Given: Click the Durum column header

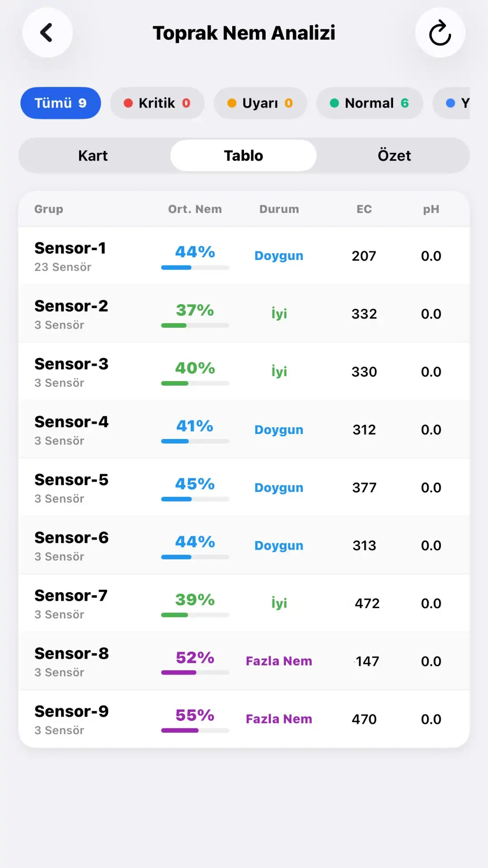Looking at the screenshot, I should coord(279,209).
